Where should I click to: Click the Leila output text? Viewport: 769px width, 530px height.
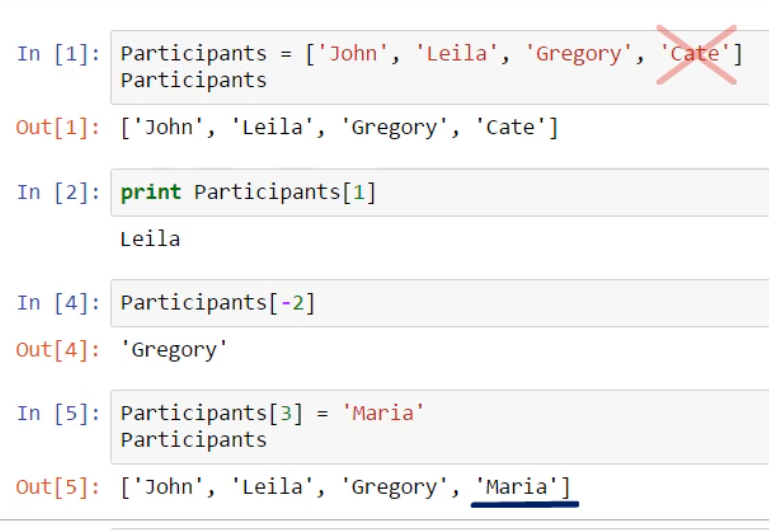tap(150, 239)
